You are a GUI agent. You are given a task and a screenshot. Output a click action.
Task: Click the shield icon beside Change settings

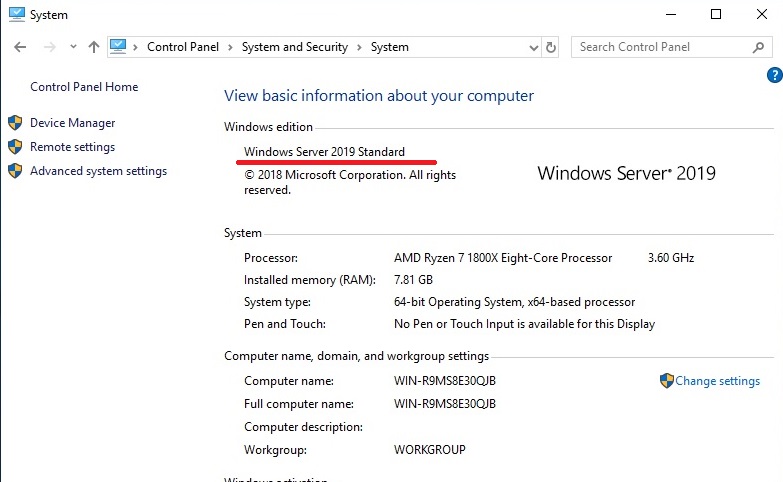click(667, 381)
